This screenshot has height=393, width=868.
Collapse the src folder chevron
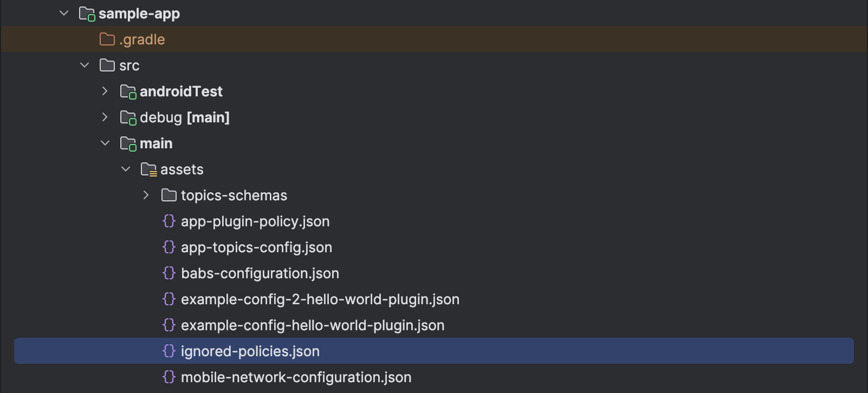[x=85, y=65]
